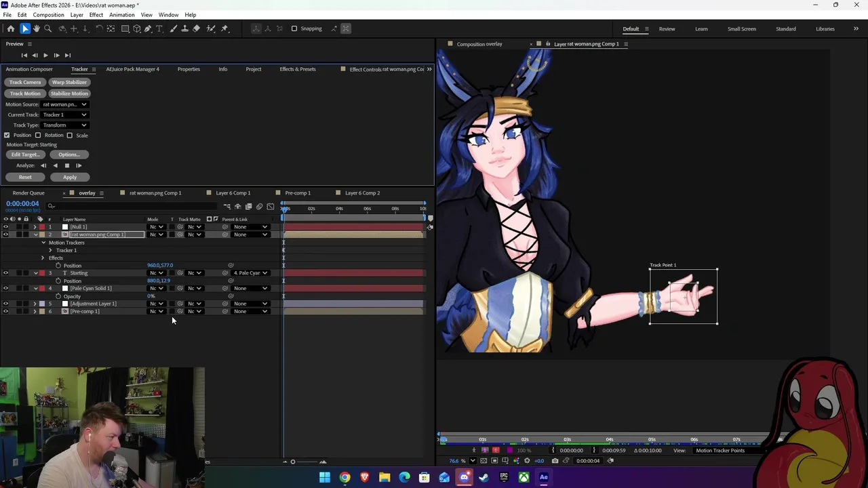Open parent dropdown showing 4. Pale Cyan

(x=250, y=272)
